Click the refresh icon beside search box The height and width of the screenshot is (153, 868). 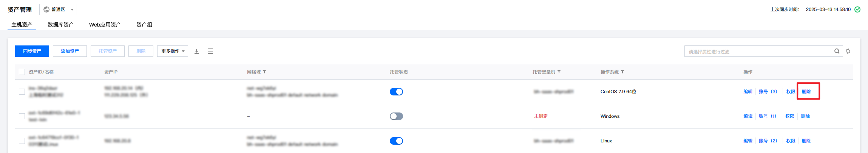(848, 51)
